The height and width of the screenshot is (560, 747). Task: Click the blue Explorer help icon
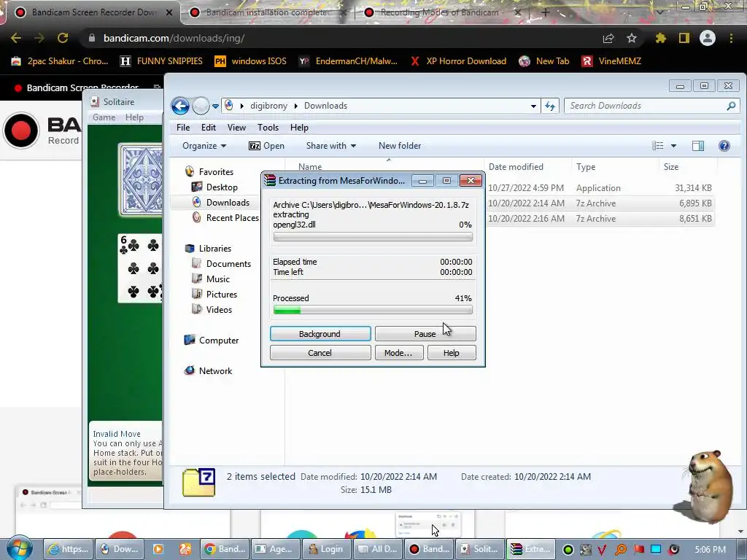point(724,146)
